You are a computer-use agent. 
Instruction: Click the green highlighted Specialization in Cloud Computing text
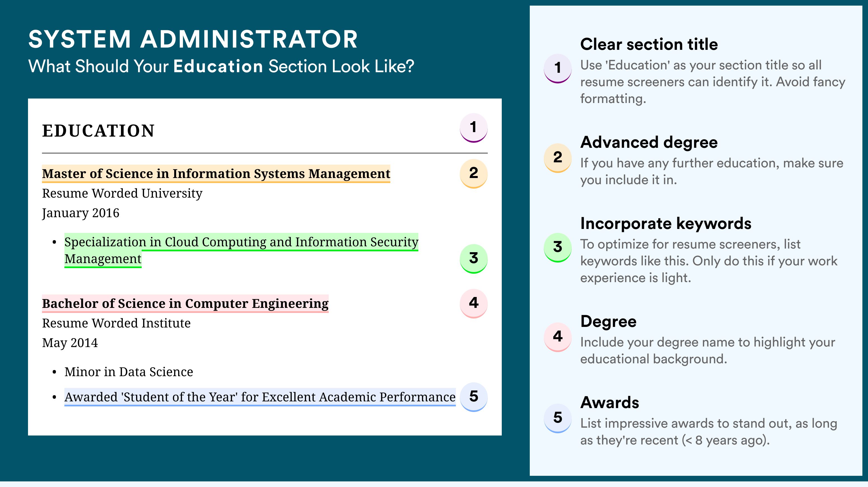click(241, 250)
